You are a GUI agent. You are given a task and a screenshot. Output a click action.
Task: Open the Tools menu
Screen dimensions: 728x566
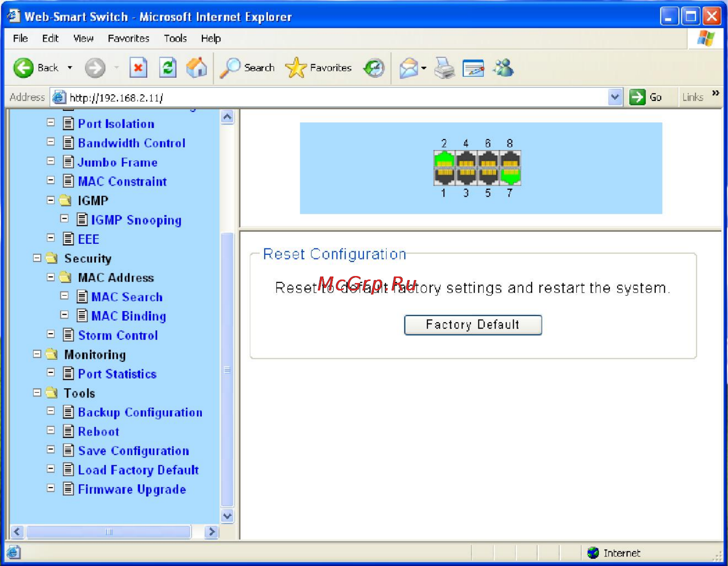[x=175, y=38]
